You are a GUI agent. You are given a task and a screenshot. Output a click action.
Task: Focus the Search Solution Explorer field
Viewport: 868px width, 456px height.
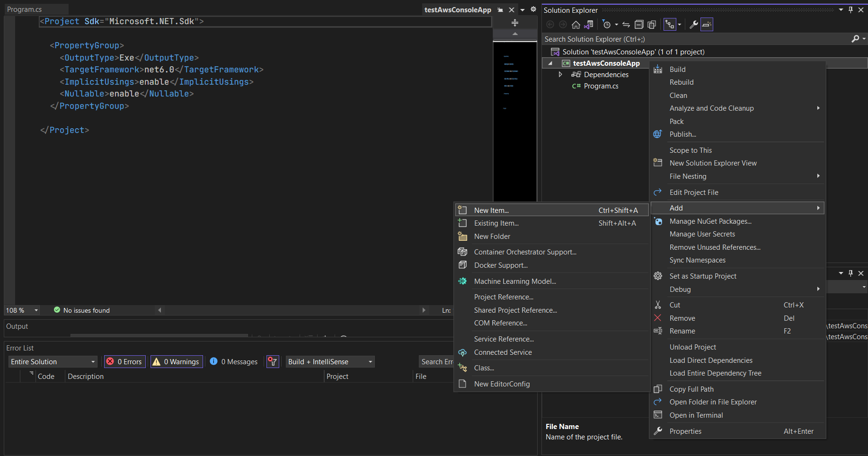[696, 39]
